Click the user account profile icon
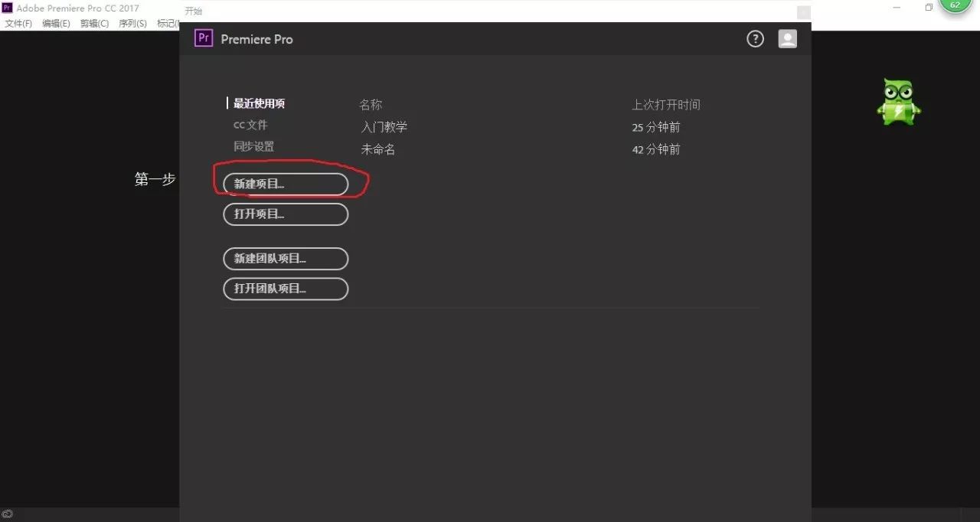The image size is (980, 522). (x=788, y=39)
